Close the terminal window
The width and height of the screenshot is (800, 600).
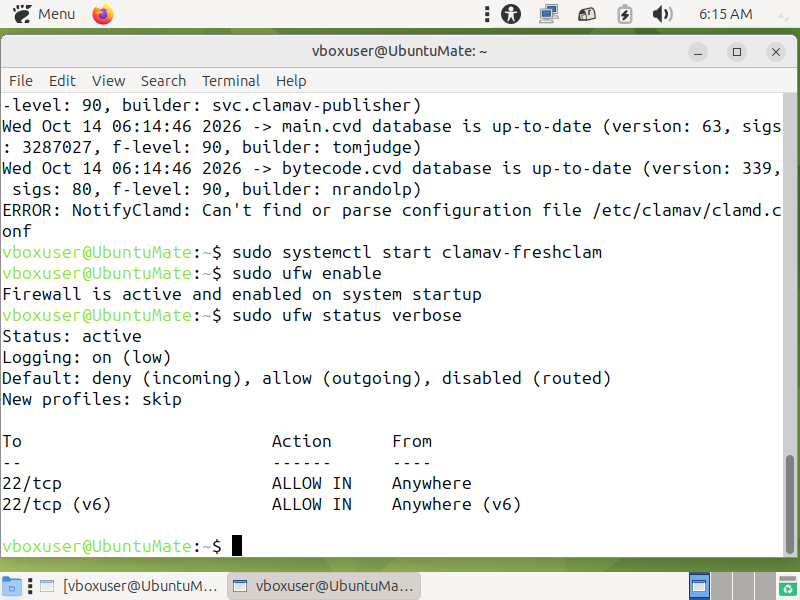[776, 52]
